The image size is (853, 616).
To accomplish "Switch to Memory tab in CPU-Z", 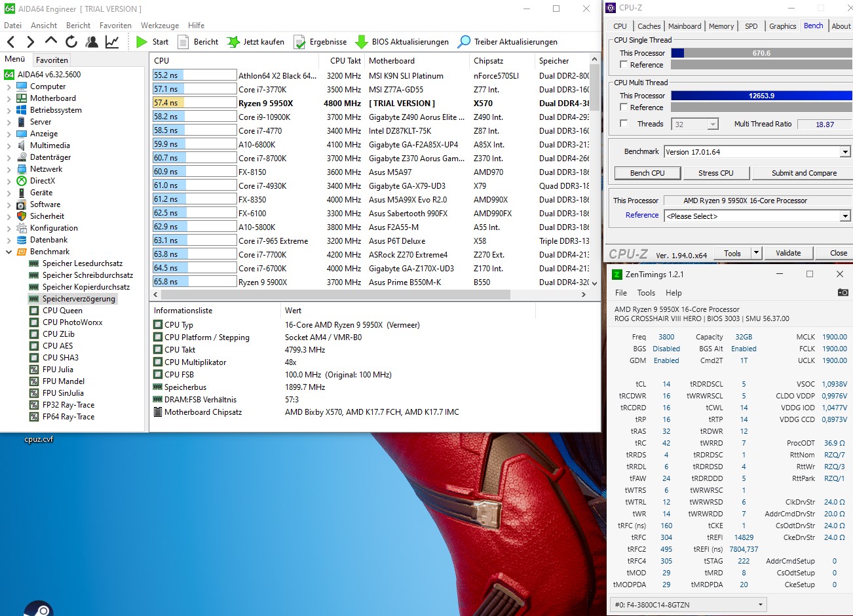I will (721, 26).
